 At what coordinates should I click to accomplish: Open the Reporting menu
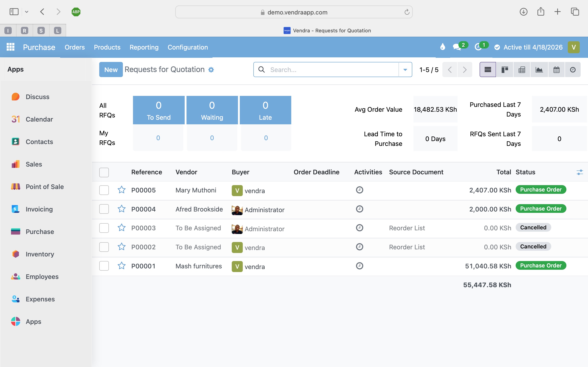pyautogui.click(x=144, y=47)
